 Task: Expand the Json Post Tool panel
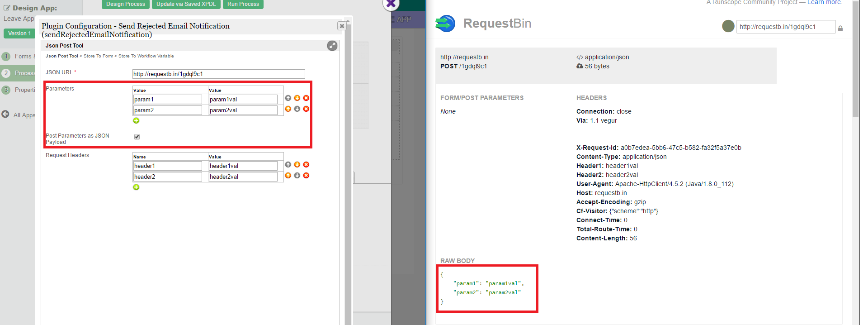332,46
